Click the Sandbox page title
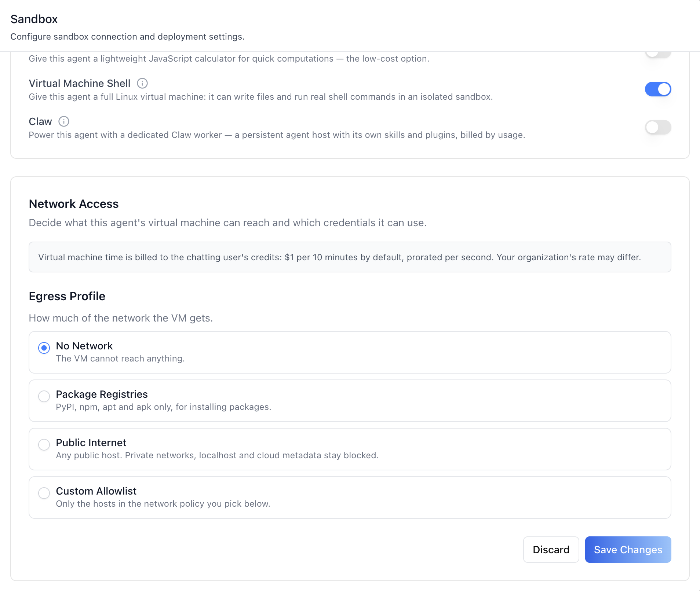 34,19
